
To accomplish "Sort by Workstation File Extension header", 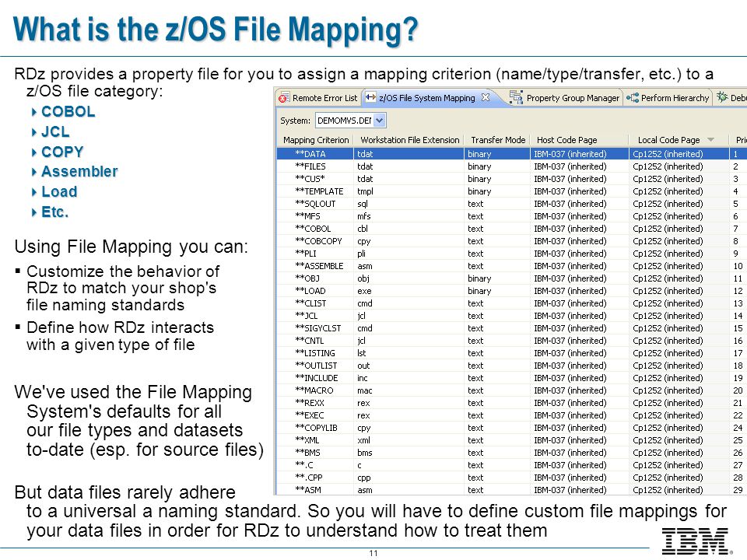I will pos(409,140).
